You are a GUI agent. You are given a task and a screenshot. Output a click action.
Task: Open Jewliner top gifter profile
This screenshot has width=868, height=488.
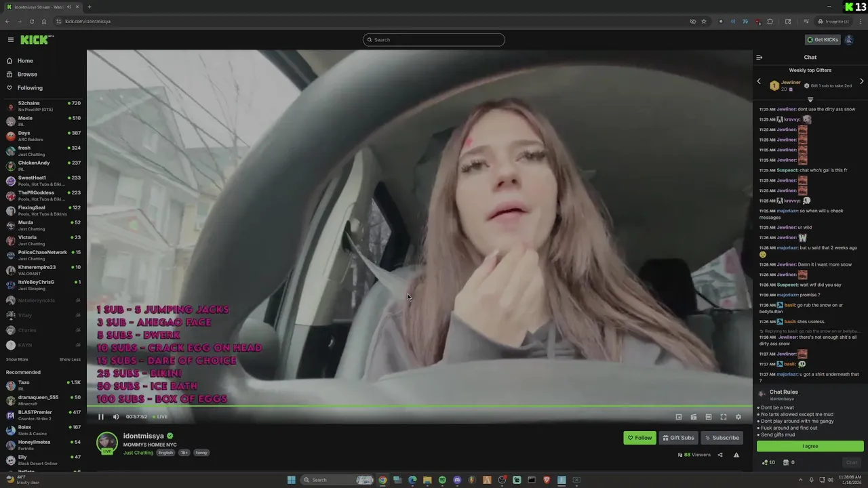[x=791, y=83]
